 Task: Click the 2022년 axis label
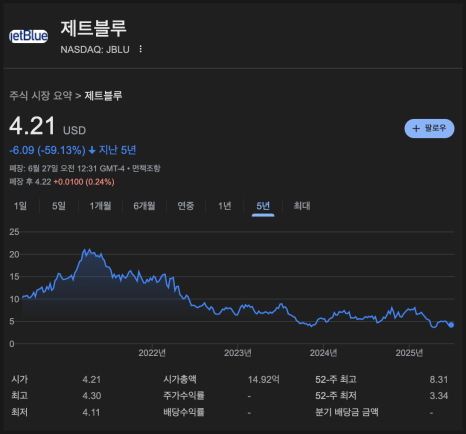152,353
